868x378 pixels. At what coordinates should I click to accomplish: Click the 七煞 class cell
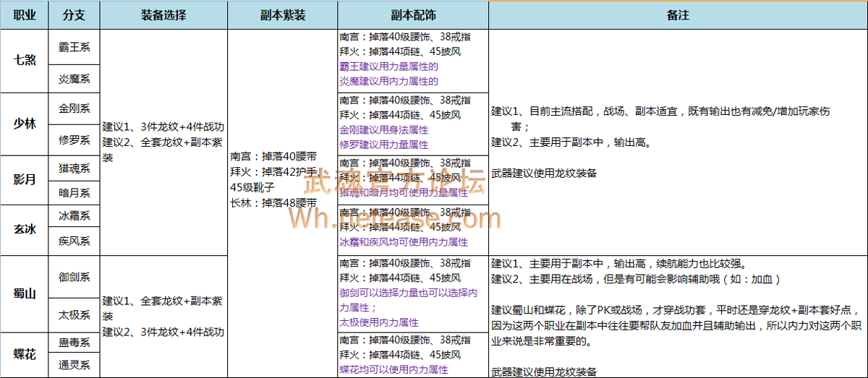coord(24,61)
